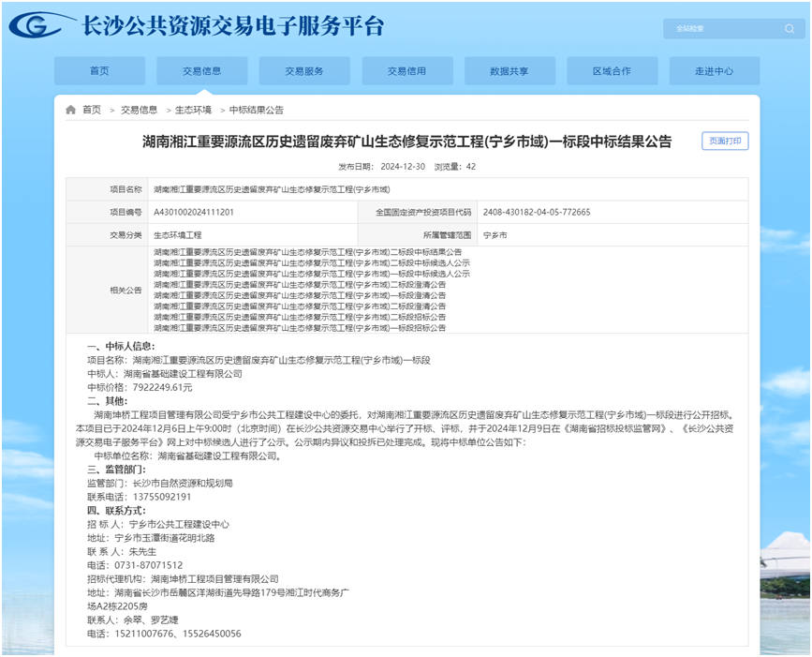812x657 pixels.
Task: Open the 区域合作 navigation tab
Action: (x=612, y=71)
